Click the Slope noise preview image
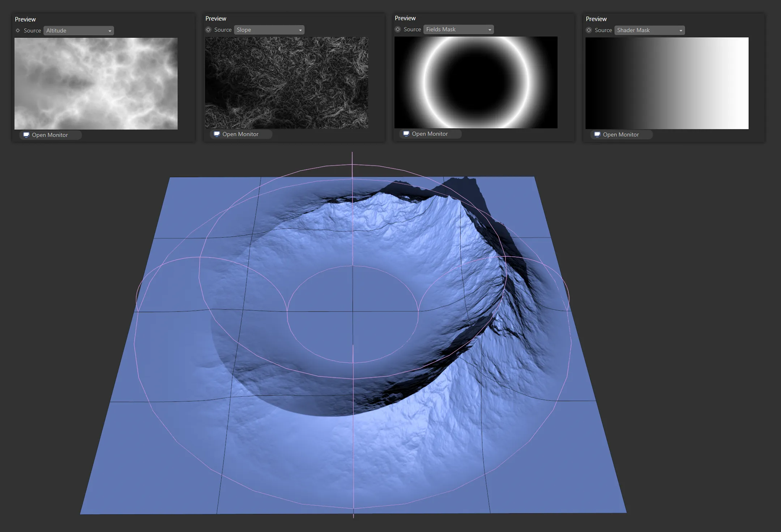 [x=286, y=83]
